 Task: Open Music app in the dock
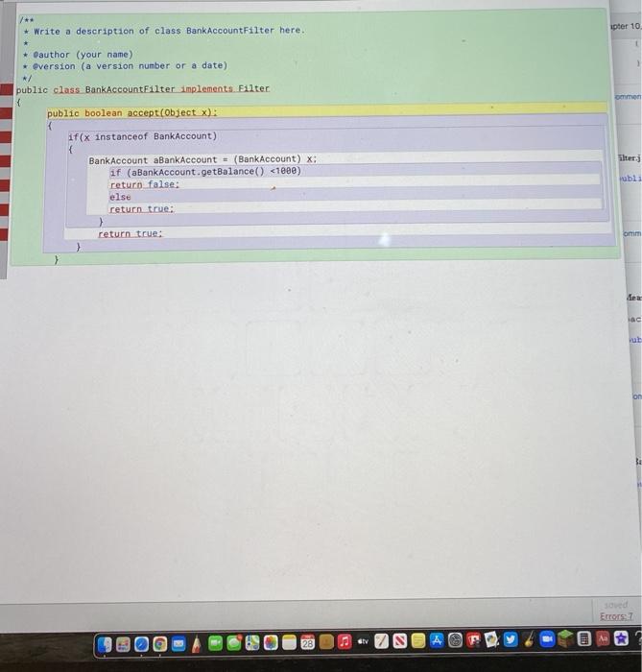tap(345, 641)
